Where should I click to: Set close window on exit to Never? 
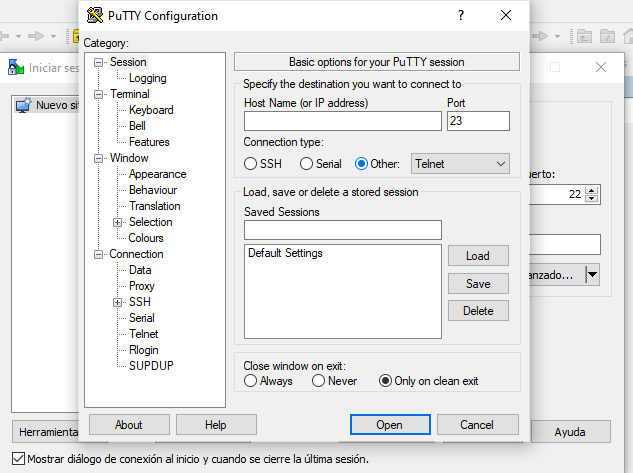tap(319, 381)
